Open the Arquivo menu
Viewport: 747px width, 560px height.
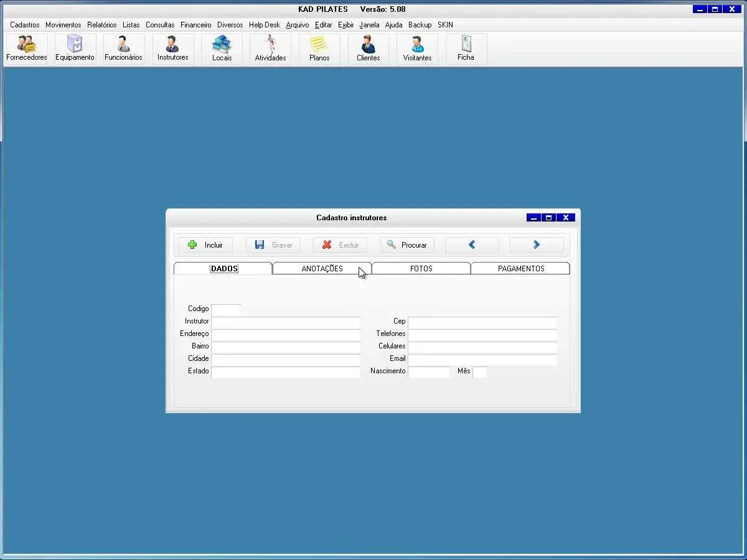pos(298,25)
